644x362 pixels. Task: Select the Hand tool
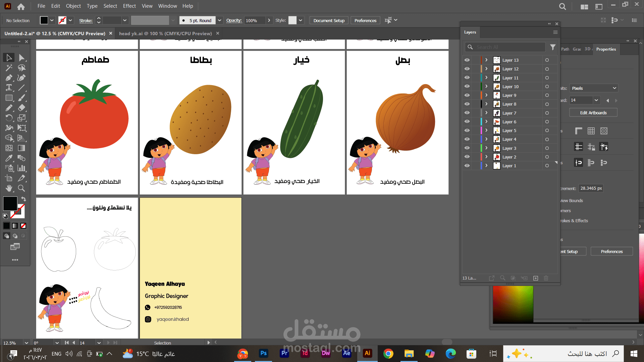[x=9, y=188]
